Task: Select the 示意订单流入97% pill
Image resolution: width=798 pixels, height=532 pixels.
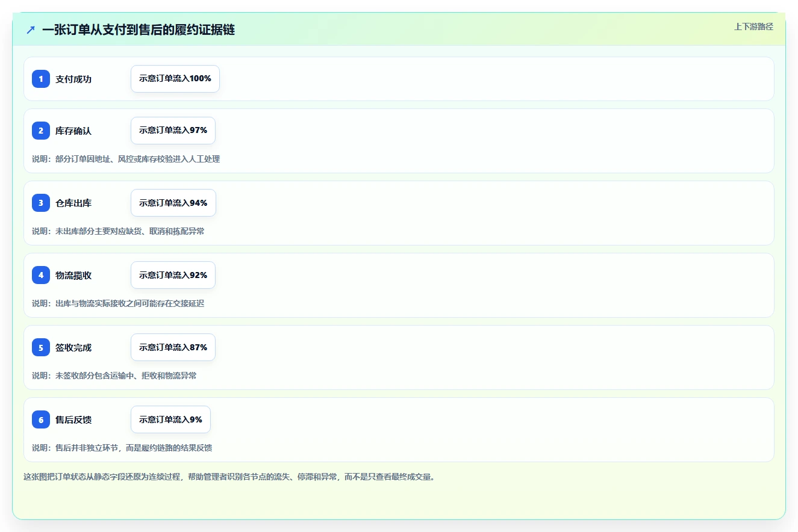Action: click(x=173, y=131)
